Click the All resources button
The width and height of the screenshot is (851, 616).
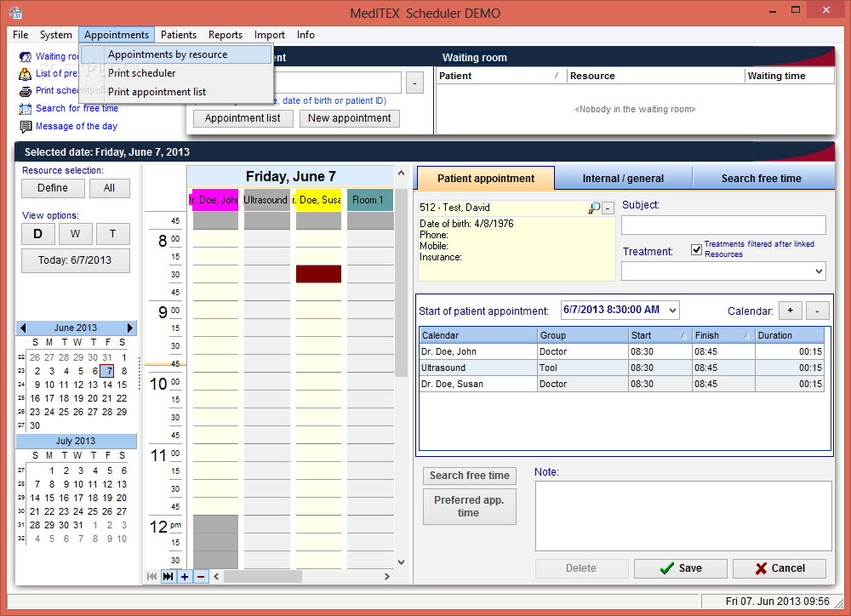pyautogui.click(x=109, y=188)
